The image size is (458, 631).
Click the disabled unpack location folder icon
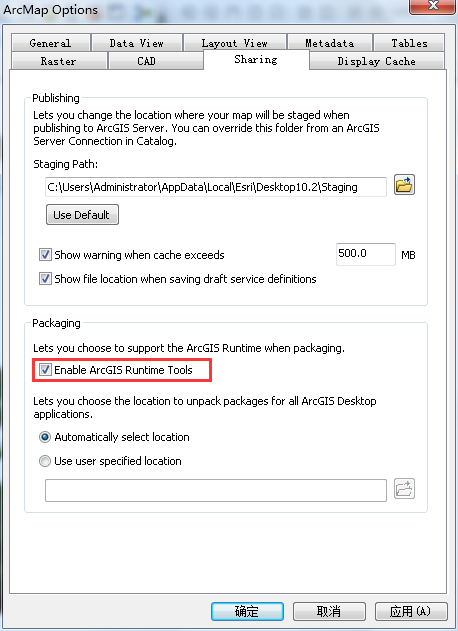[404, 489]
